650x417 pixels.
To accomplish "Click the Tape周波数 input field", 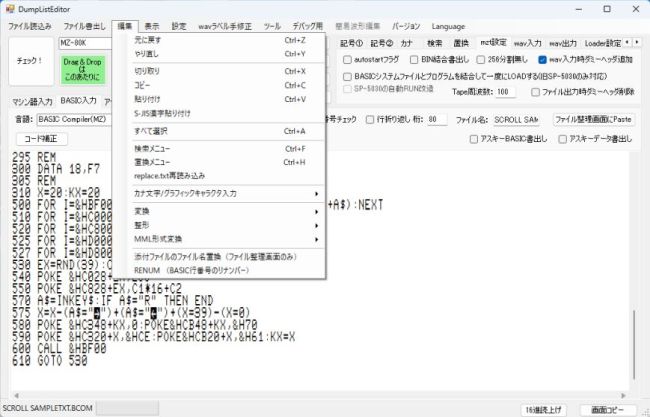I will pos(505,92).
